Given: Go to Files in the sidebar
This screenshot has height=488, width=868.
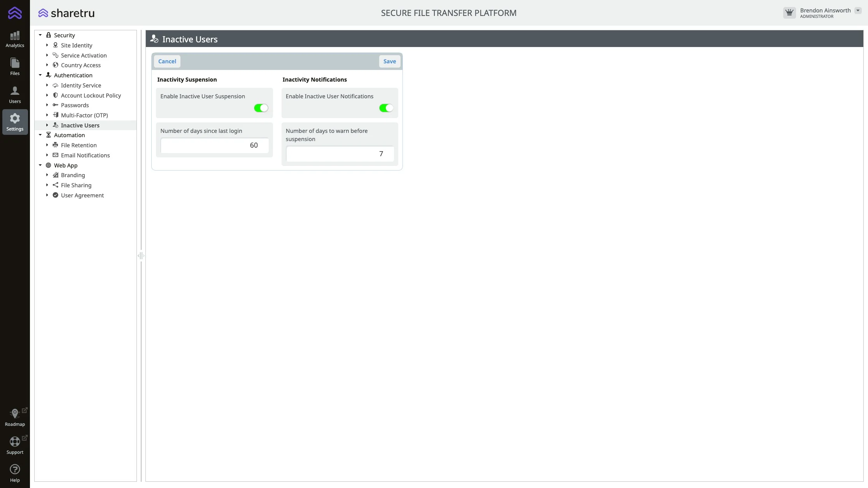Looking at the screenshot, I should coord(15,67).
